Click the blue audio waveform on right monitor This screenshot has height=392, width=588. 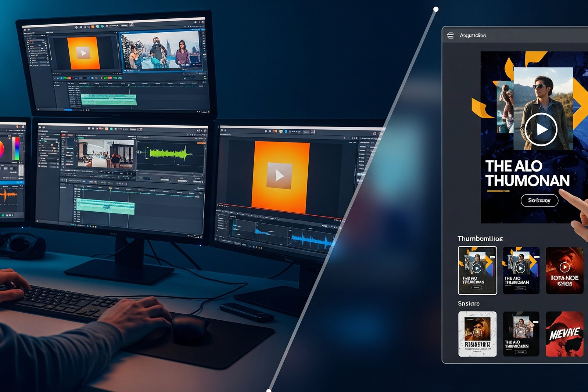tap(312, 240)
